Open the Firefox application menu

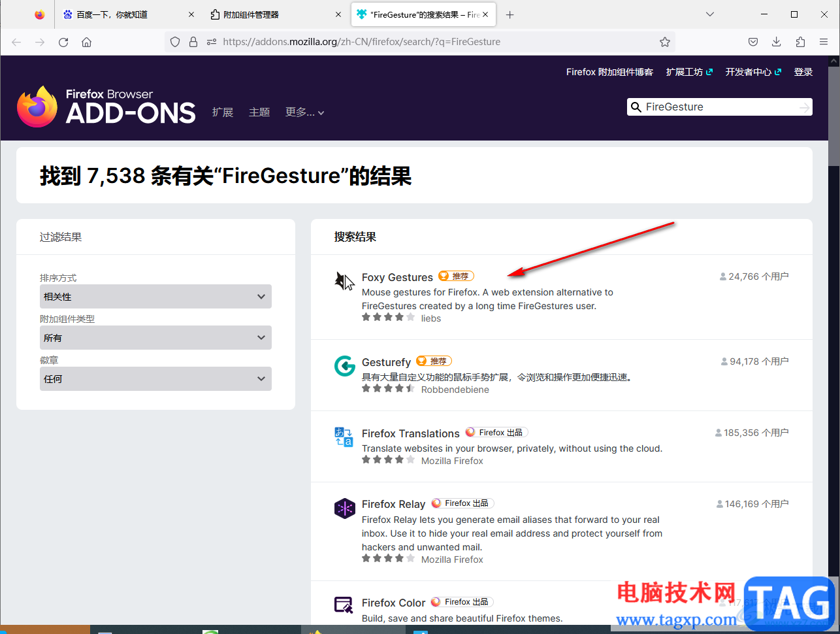(x=824, y=42)
